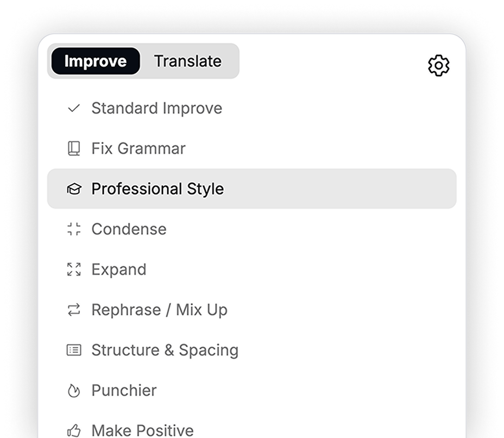Open the settings gear in the top corner
The image size is (504, 438).
coord(438,64)
